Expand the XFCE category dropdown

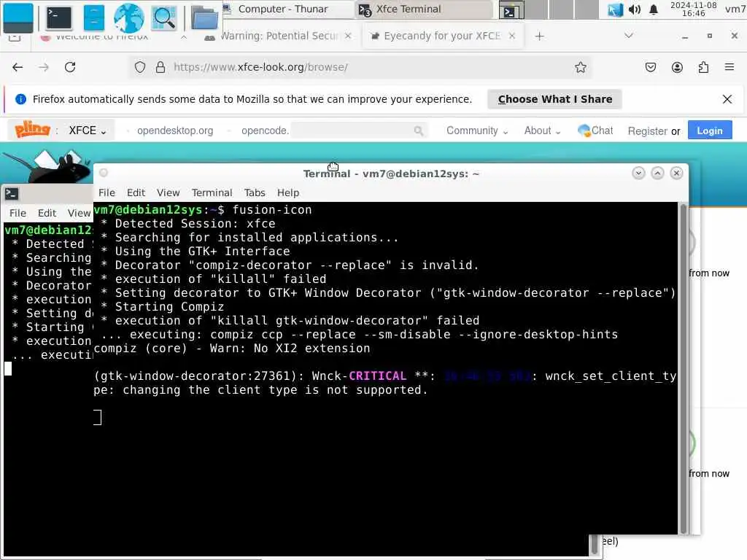88,131
